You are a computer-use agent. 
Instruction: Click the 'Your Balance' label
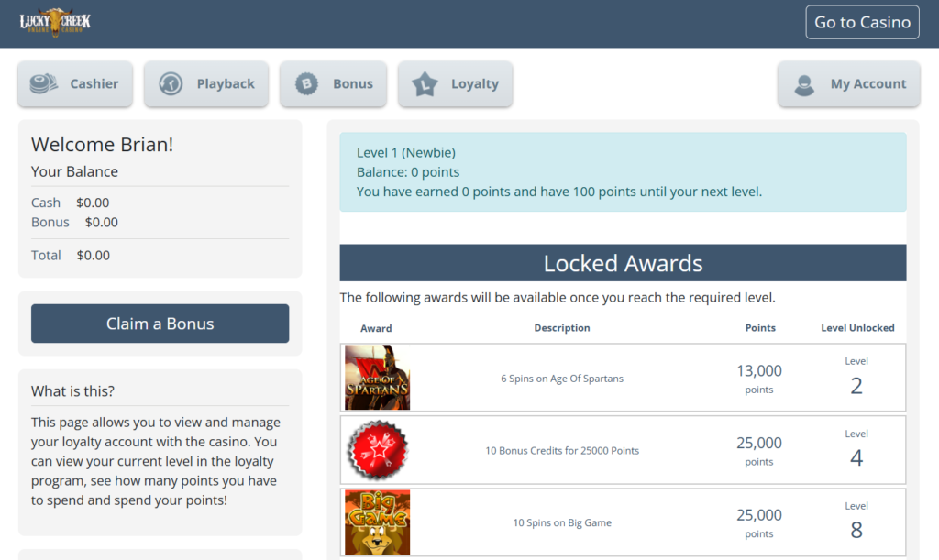pyautogui.click(x=74, y=171)
